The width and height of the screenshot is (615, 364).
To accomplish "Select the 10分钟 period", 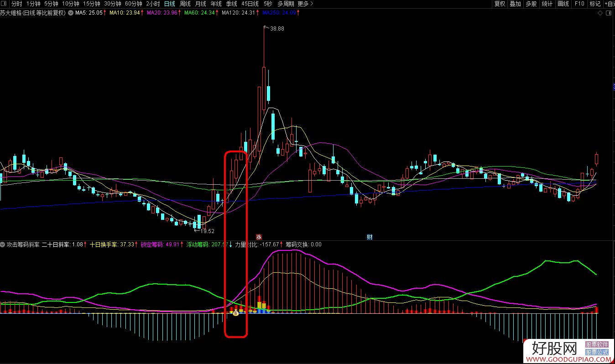I will (x=71, y=4).
